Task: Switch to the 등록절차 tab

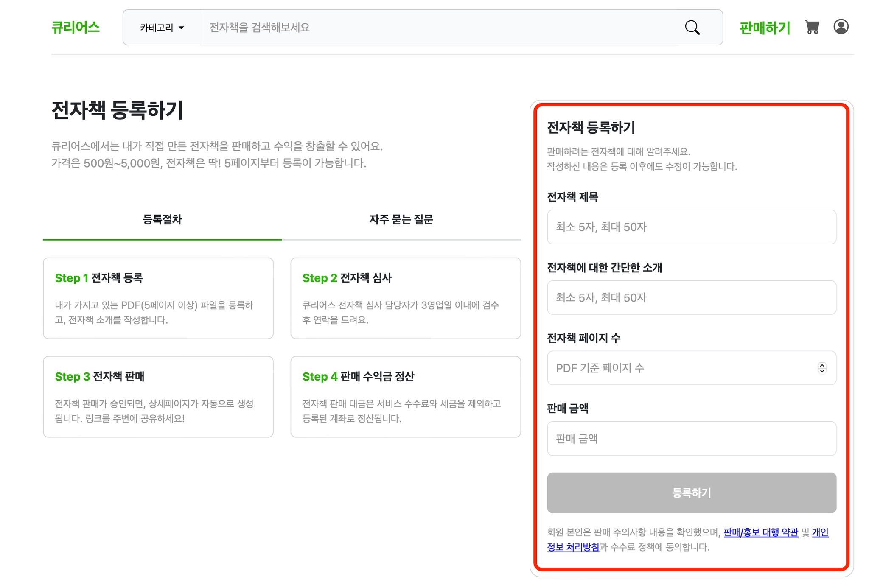Action: pos(162,219)
